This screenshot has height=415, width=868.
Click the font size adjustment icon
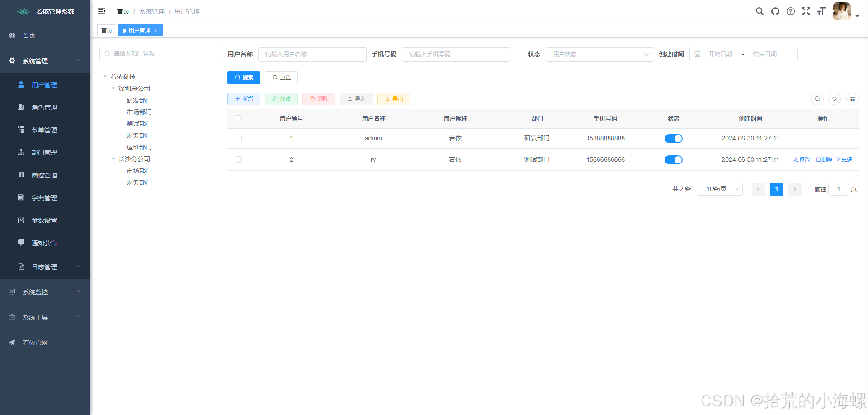[821, 11]
